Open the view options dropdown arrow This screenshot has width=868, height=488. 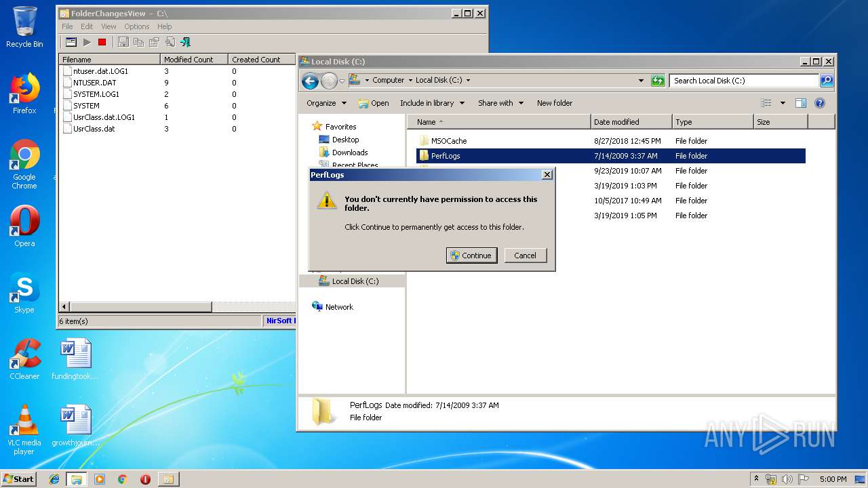click(x=782, y=103)
